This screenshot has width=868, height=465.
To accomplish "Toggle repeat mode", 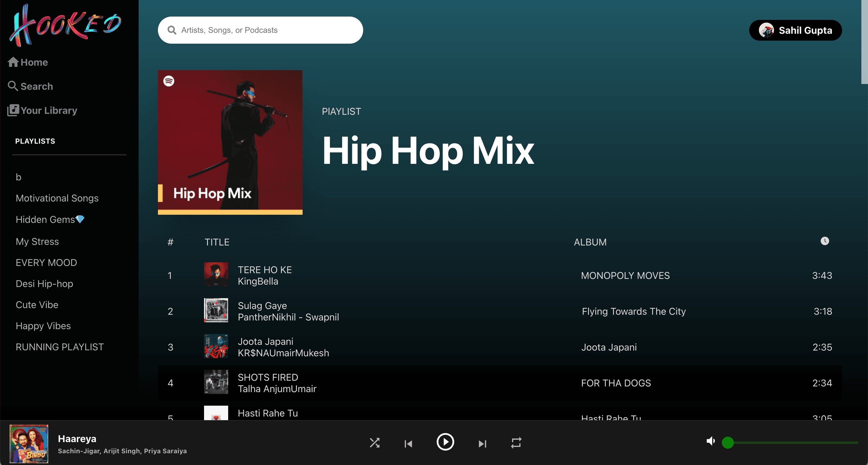I will (516, 443).
